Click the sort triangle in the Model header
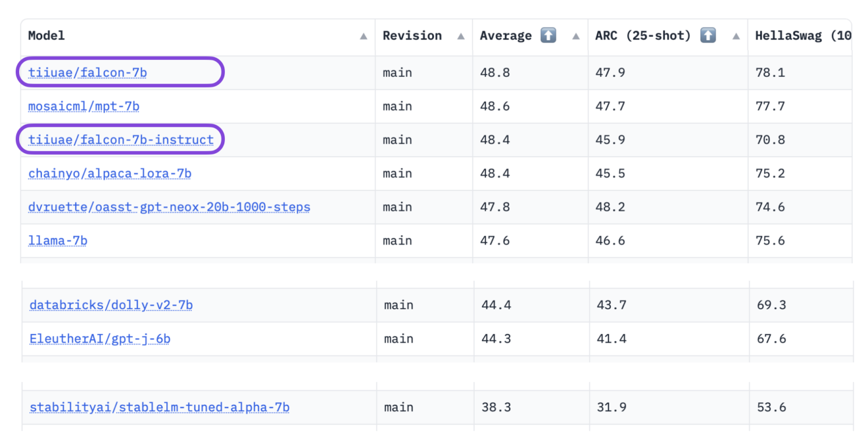 click(363, 36)
